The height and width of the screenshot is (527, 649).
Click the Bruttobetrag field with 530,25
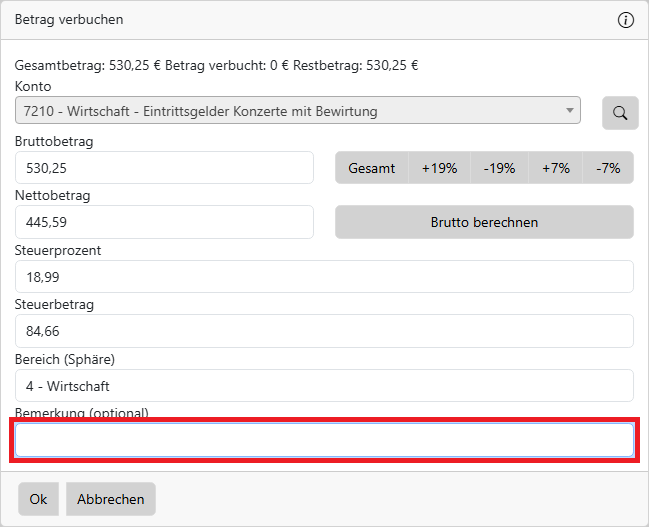coord(164,168)
